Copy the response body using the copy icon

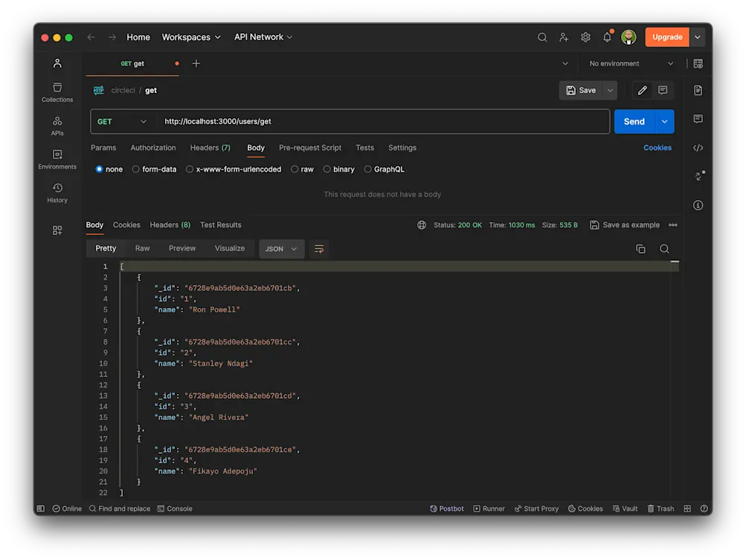pyautogui.click(x=640, y=248)
